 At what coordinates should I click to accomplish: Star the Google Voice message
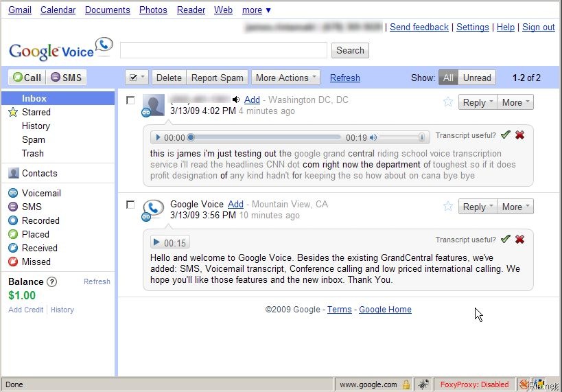coord(448,206)
